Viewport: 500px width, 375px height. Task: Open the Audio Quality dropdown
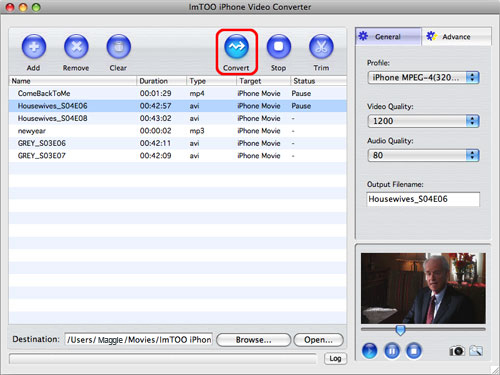pyautogui.click(x=423, y=155)
